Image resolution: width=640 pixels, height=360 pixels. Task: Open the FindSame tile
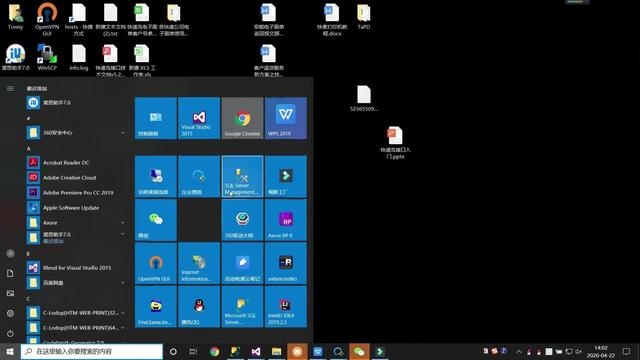156,307
